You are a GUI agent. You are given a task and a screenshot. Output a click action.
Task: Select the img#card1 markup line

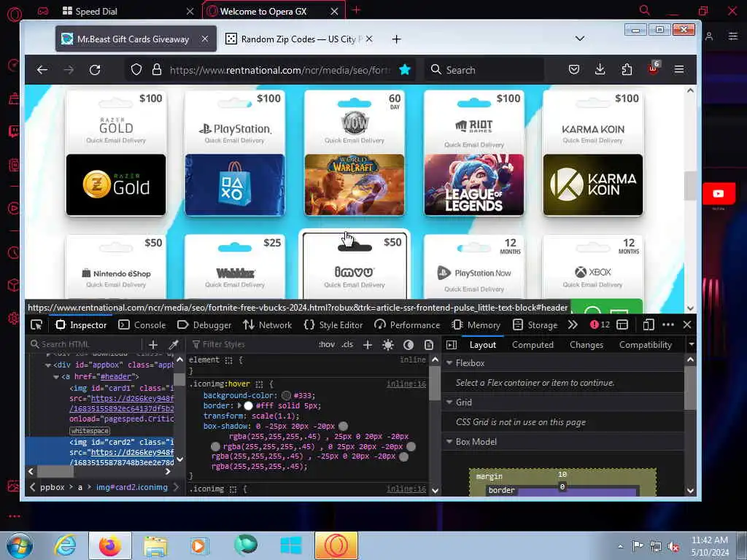[121, 388]
